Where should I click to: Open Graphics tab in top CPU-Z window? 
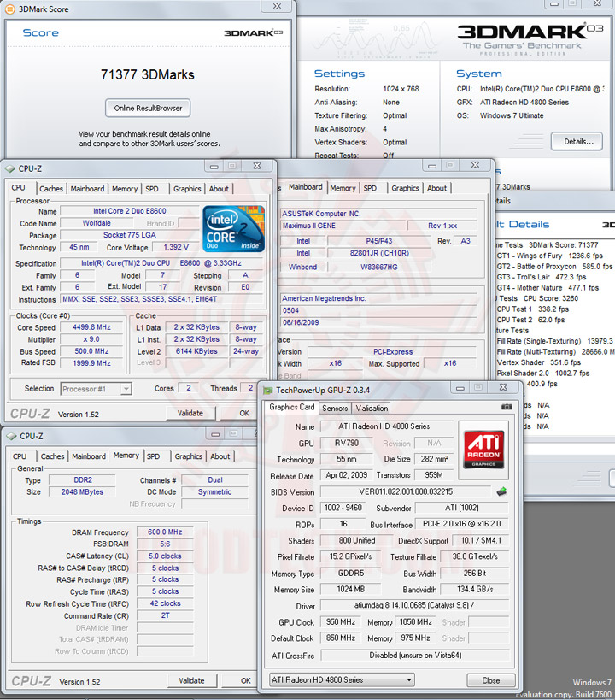[x=187, y=189]
